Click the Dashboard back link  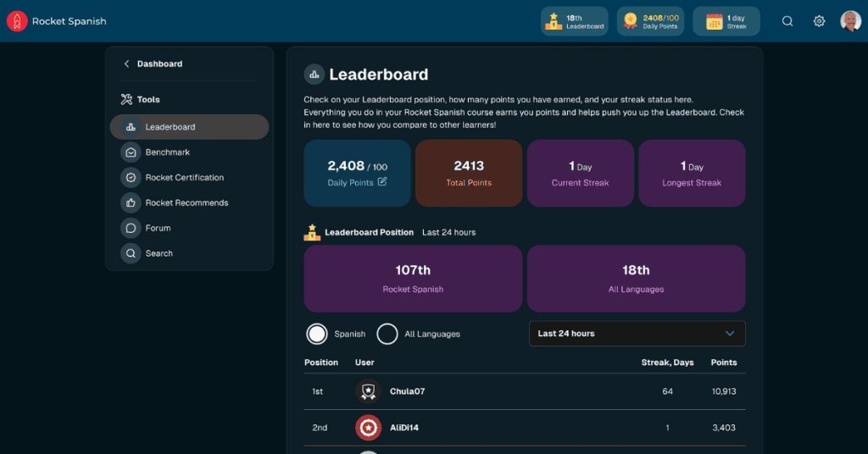159,64
